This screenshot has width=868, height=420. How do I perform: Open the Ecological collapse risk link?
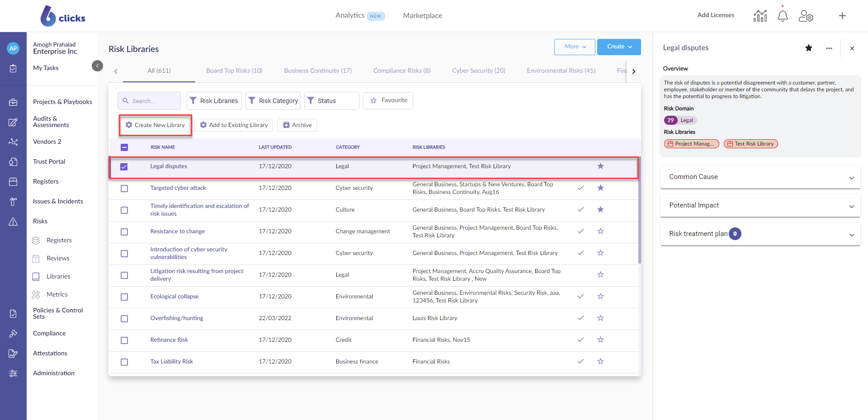click(x=174, y=297)
